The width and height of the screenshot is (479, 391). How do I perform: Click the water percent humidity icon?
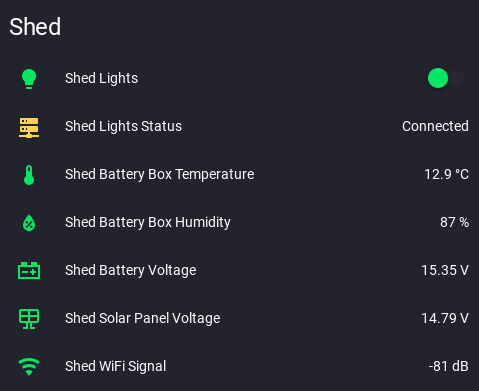[x=29, y=223]
